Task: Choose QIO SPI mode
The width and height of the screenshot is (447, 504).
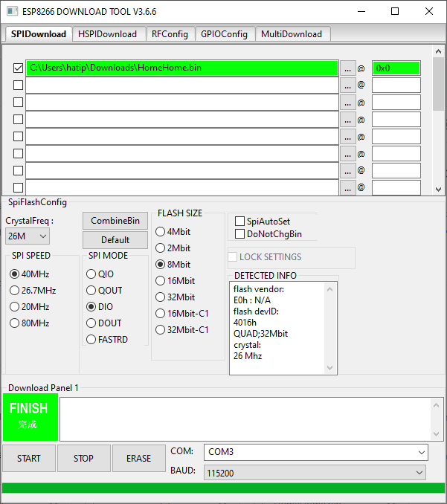Action: 100,274
